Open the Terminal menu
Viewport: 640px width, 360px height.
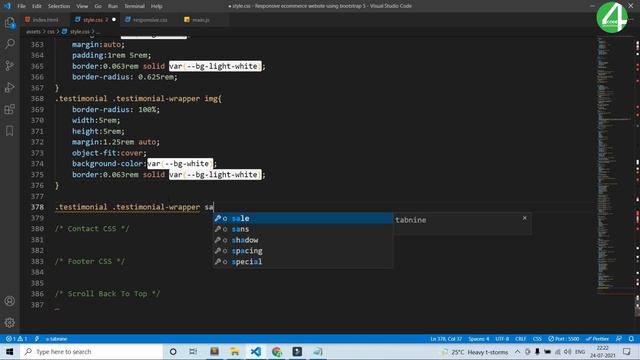click(x=134, y=6)
